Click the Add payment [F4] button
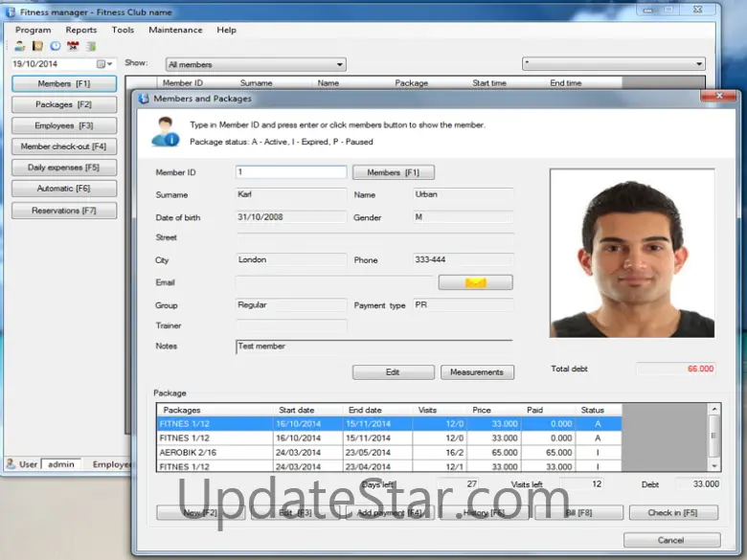This screenshot has width=747, height=560. (390, 513)
